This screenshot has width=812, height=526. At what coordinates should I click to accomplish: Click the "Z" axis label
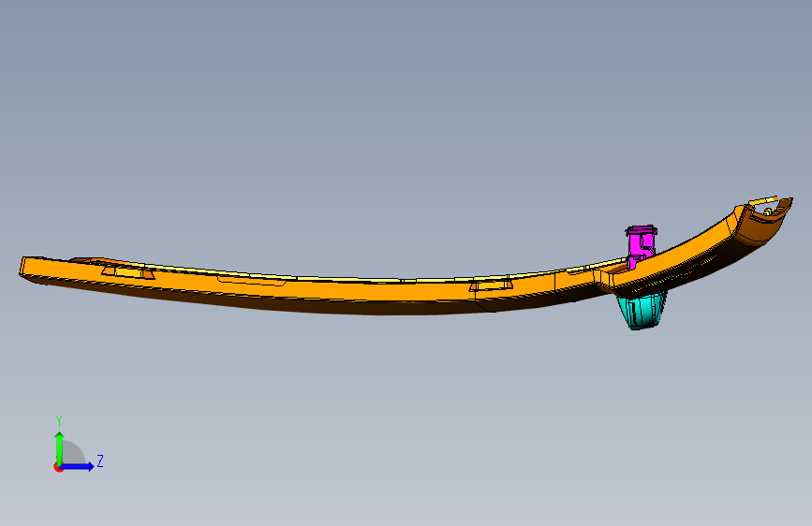[100, 460]
